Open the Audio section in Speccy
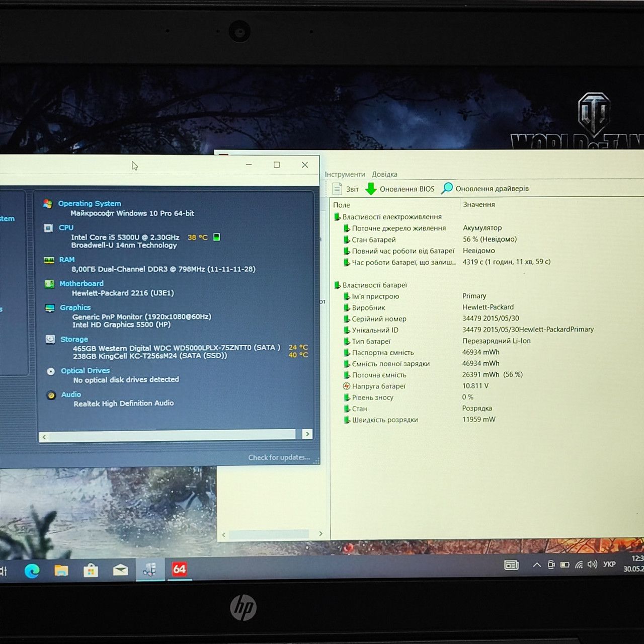Viewport: 644px width, 644px height. click(x=71, y=394)
